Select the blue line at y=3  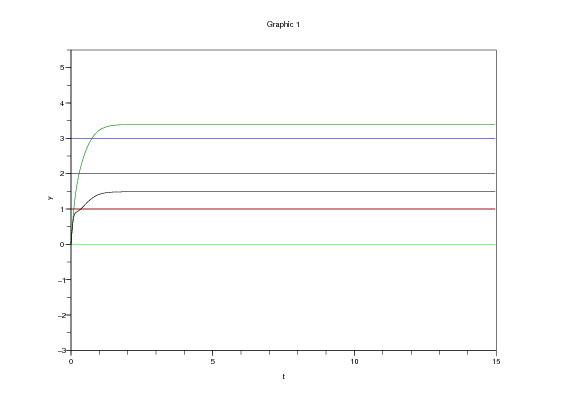click(283, 138)
